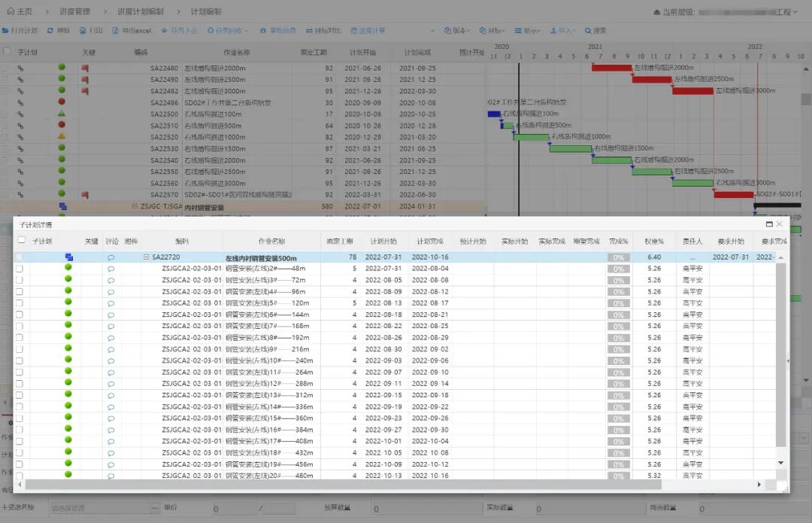Click the green status dot of the 9#——216m row
The image size is (812, 523).
click(x=68, y=348)
